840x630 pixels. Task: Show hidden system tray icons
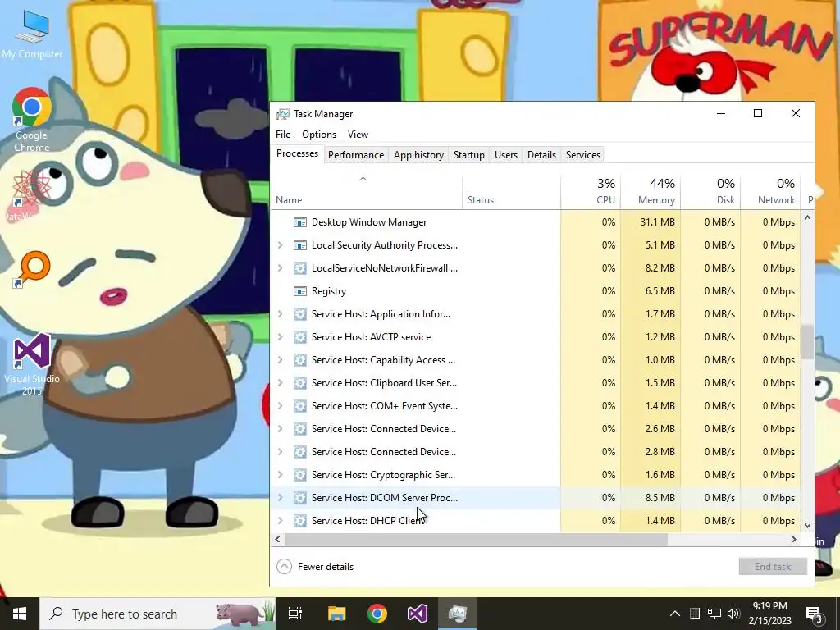click(x=675, y=614)
